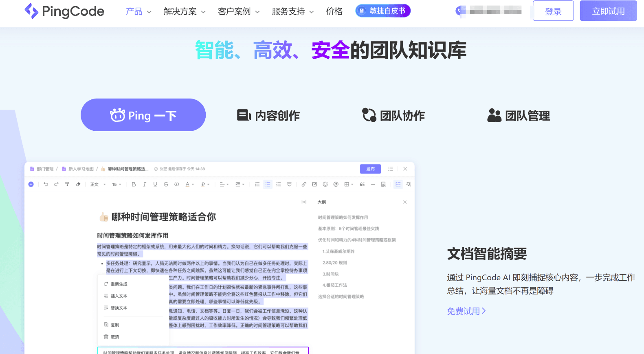This screenshot has width=644, height=354.
Task: Click the @ mention icon
Action: (336, 185)
